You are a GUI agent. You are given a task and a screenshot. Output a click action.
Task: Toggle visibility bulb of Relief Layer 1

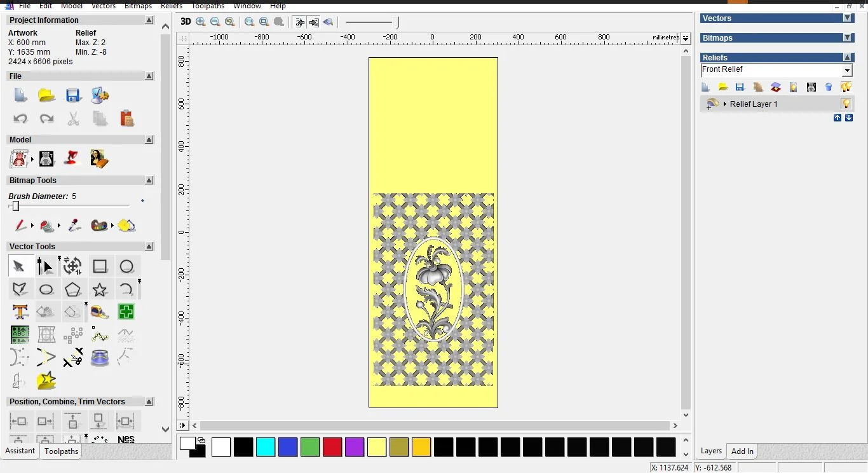(x=846, y=104)
